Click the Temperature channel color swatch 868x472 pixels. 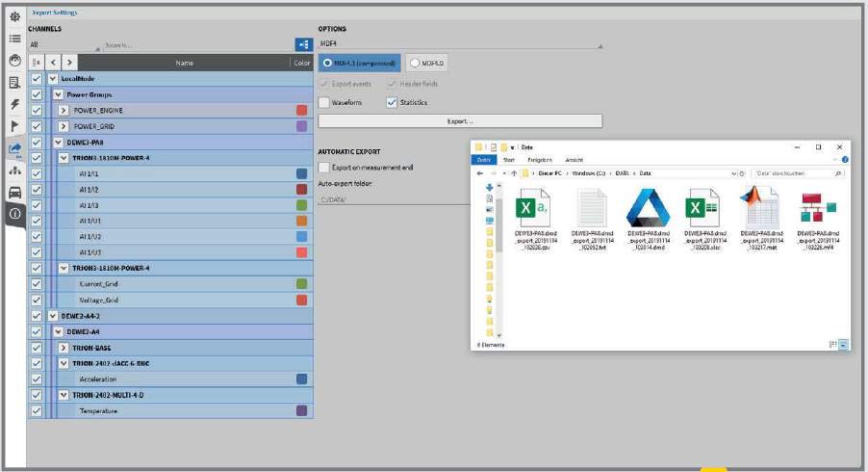pos(301,410)
